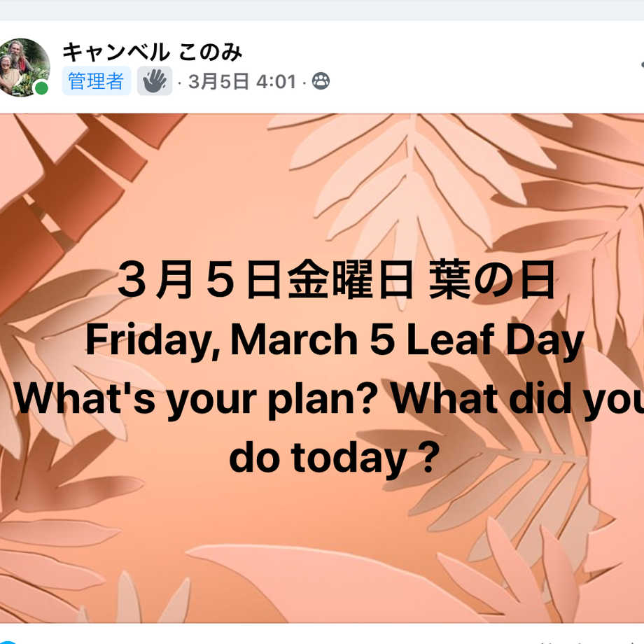Click the group members privacy icon
The width and height of the screenshot is (644, 644).
321,81
